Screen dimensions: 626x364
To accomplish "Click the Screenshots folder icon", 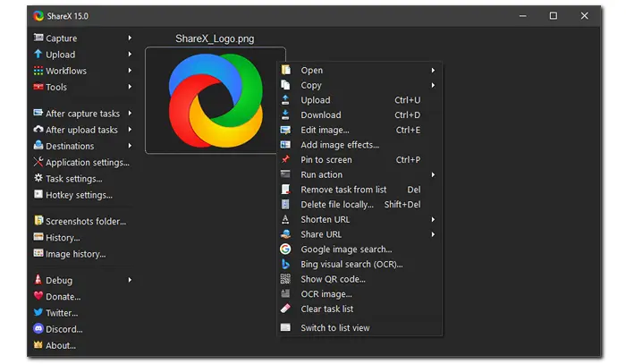I will pos(38,221).
